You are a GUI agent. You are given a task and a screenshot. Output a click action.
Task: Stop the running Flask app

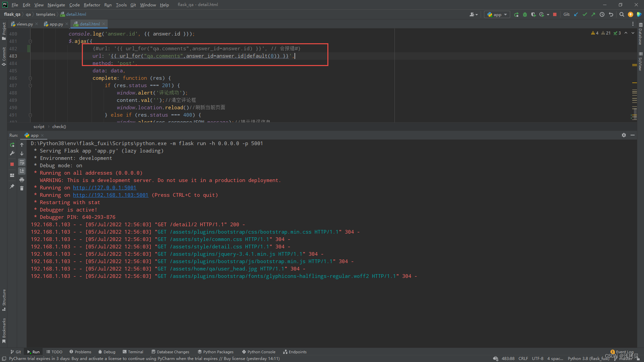[555, 14]
